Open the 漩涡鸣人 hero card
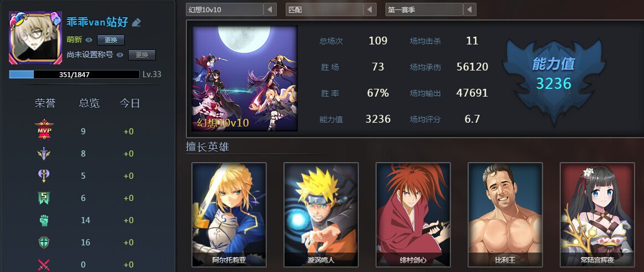Screen dimensions: 644x272 coord(321,214)
